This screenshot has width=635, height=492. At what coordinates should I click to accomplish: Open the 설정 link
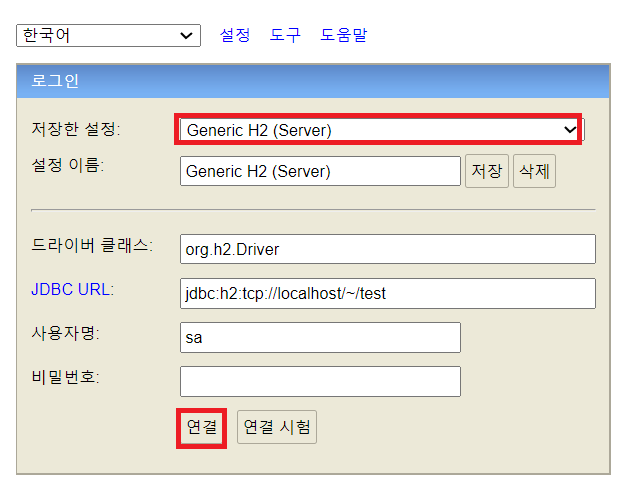235,35
